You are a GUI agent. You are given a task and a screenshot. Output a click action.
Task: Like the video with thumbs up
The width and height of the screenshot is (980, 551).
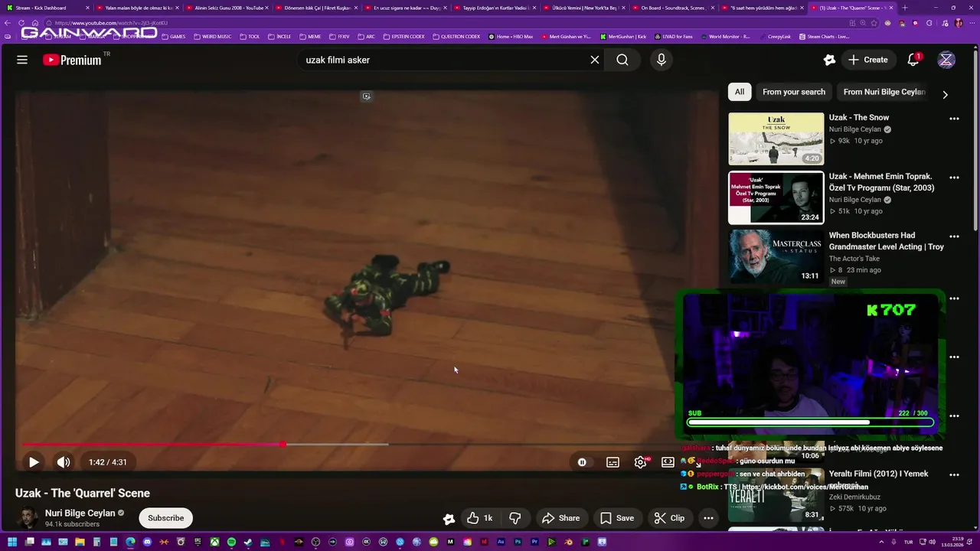point(480,518)
